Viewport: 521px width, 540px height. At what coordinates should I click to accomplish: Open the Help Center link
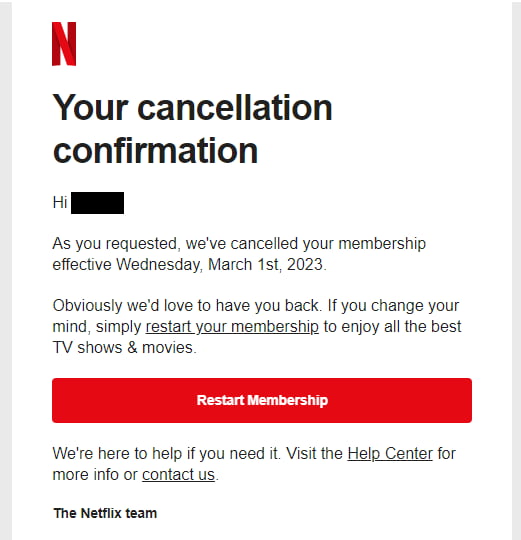point(390,453)
